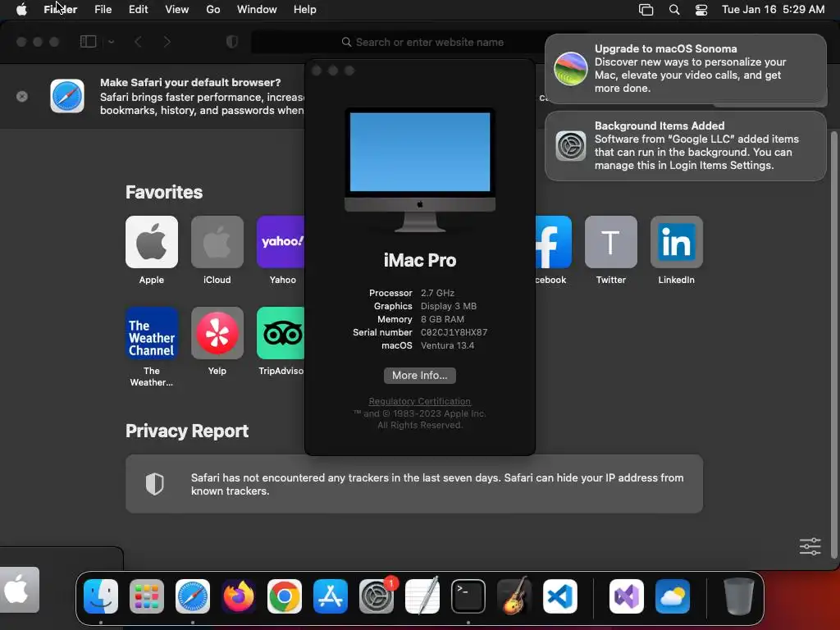Open TextEdit from the Dock
Viewport: 840px width, 630px height.
click(422, 596)
